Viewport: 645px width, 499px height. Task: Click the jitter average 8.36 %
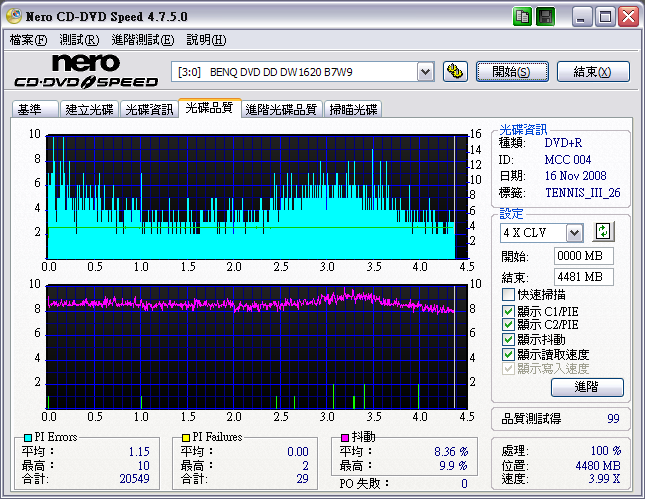(451, 452)
